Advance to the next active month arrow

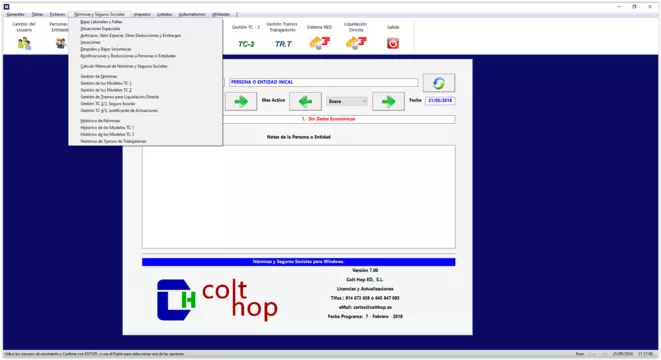[x=388, y=102]
